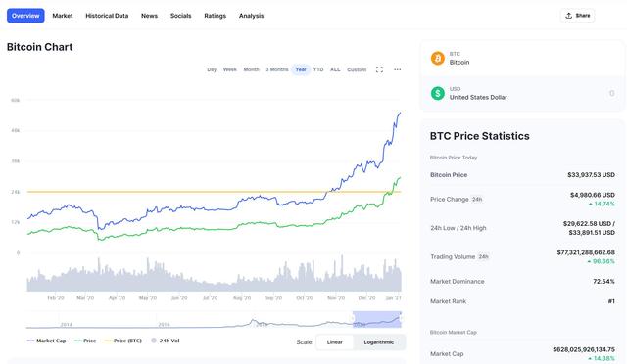627x364 pixels.
Task: Switch to the Historical Data tab
Action: (x=107, y=16)
